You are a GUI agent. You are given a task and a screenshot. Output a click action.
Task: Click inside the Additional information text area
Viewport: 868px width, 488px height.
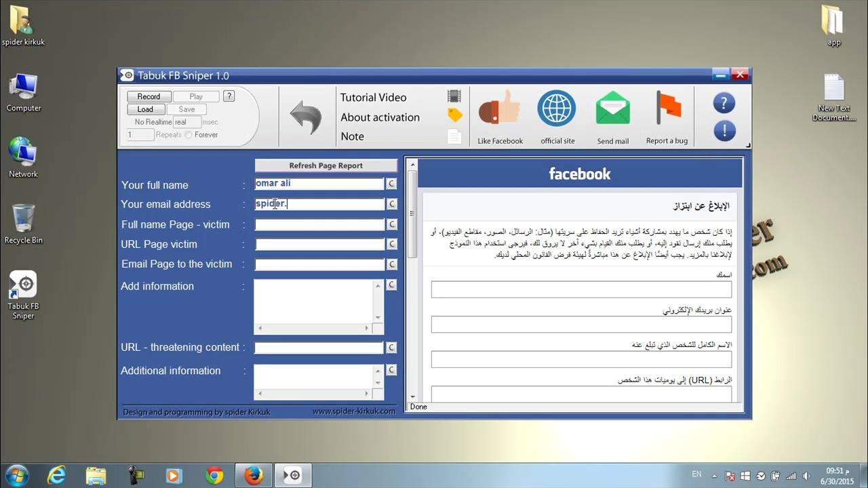click(x=313, y=376)
